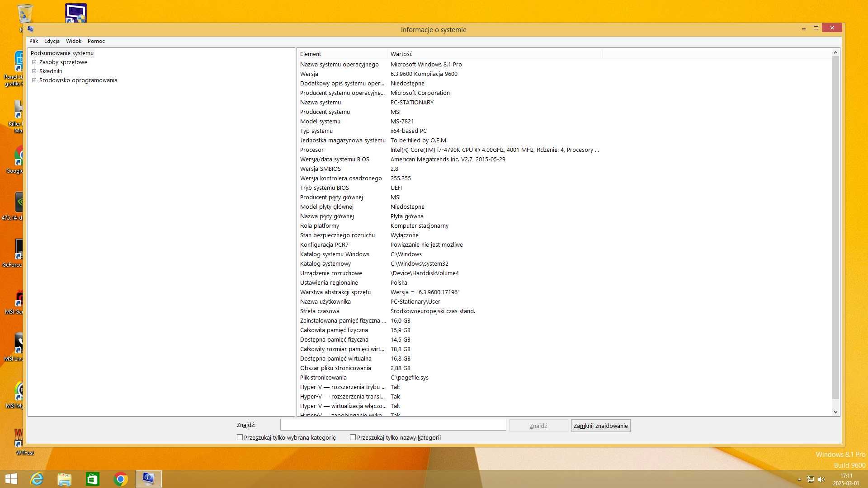The height and width of the screenshot is (488, 868).
Task: Click the value MS-7821
Action: (x=402, y=122)
